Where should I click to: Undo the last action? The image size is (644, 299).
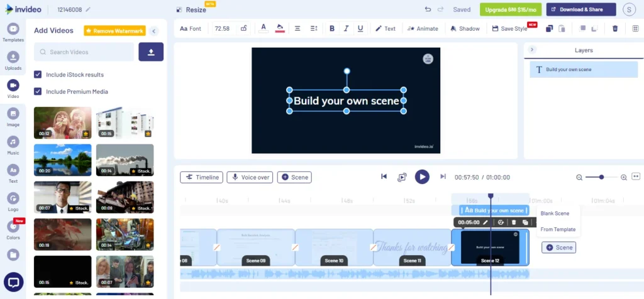pyautogui.click(x=428, y=9)
